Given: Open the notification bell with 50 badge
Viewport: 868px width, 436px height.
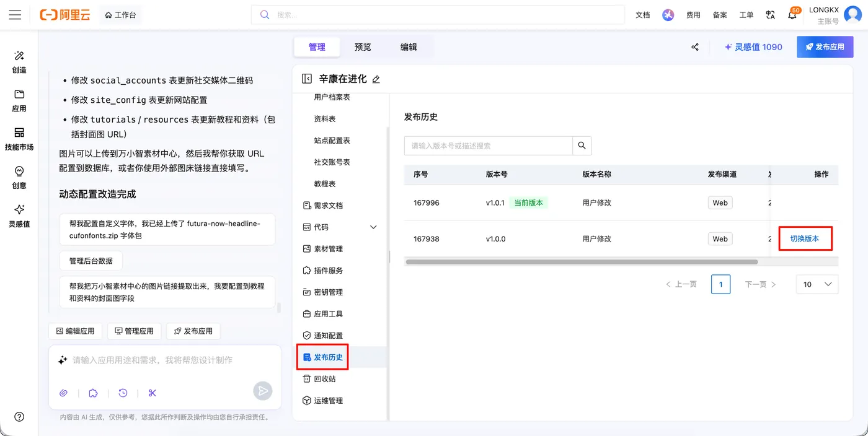Looking at the screenshot, I should click(792, 15).
